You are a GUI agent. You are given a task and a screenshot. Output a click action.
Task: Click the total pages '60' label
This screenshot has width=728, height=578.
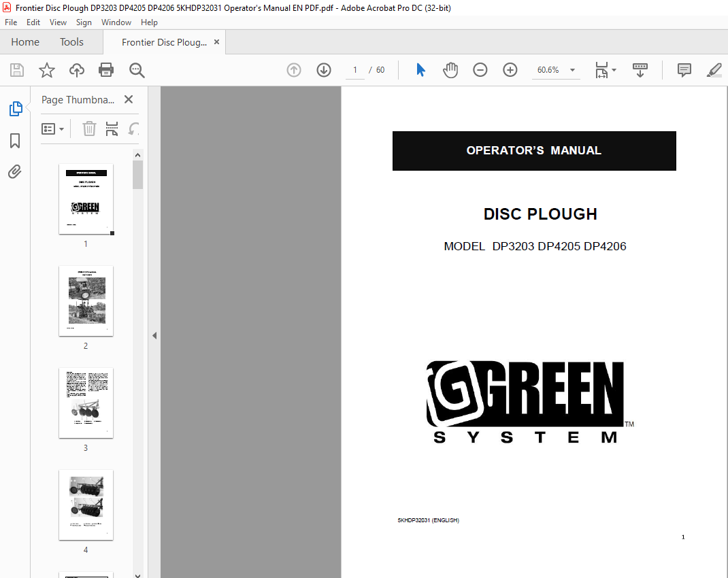pyautogui.click(x=380, y=70)
